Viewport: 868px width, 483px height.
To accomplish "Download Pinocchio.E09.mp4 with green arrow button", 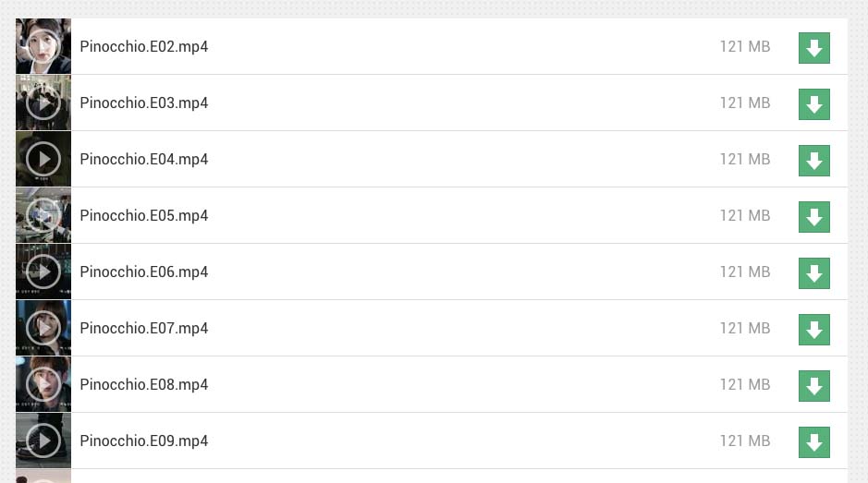I will click(x=813, y=442).
